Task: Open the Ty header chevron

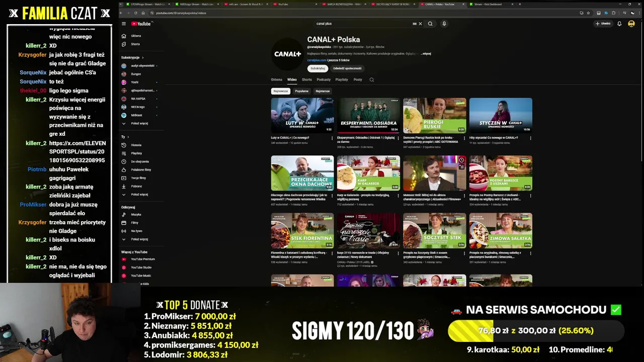Action: (x=128, y=137)
